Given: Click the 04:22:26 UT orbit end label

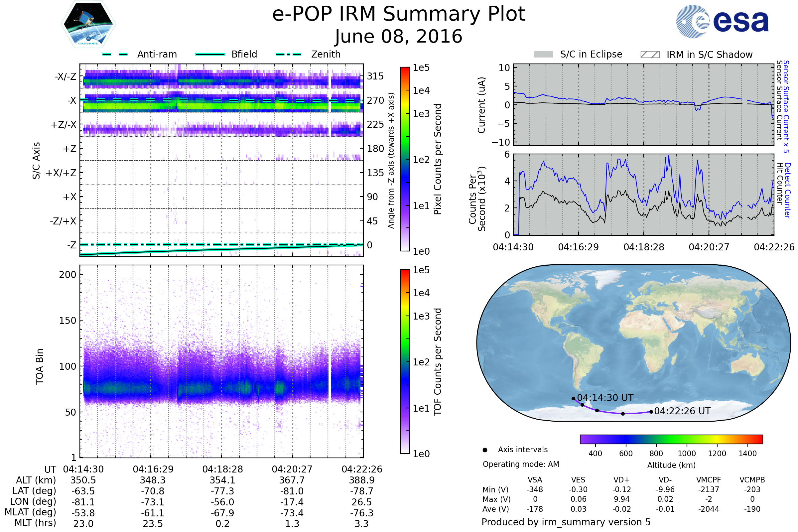Looking at the screenshot, I should click(x=682, y=411).
